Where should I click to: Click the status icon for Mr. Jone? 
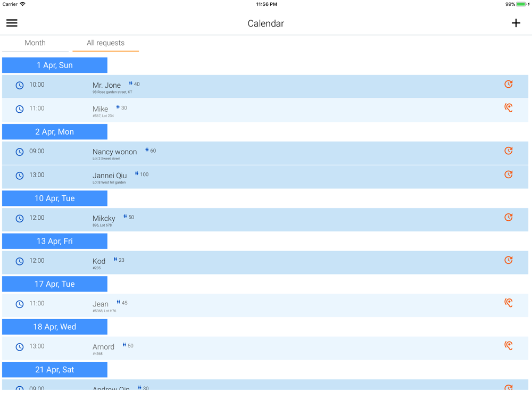508,84
